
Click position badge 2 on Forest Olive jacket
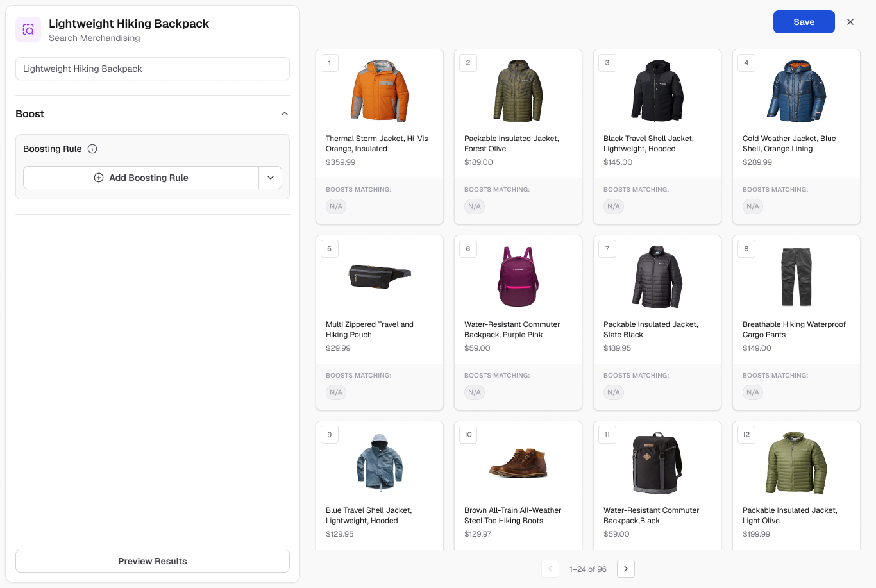pos(468,63)
